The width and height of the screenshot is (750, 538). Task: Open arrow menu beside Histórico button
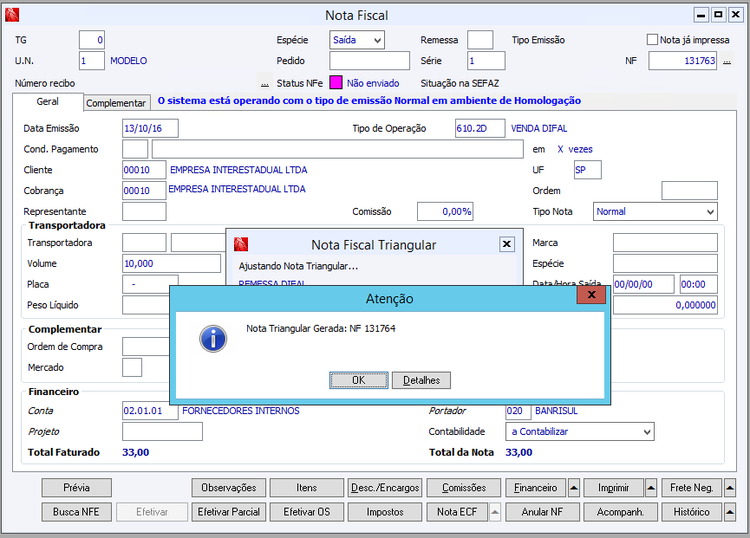[x=728, y=511]
